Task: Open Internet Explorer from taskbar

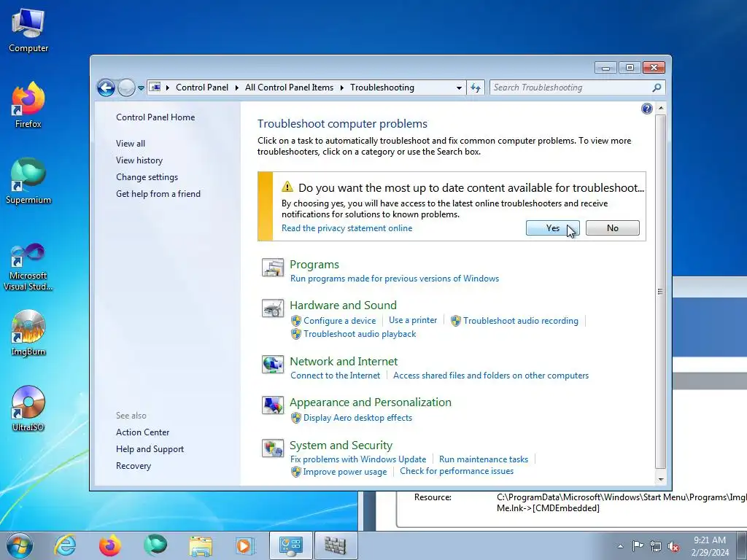Action: pyautogui.click(x=65, y=545)
